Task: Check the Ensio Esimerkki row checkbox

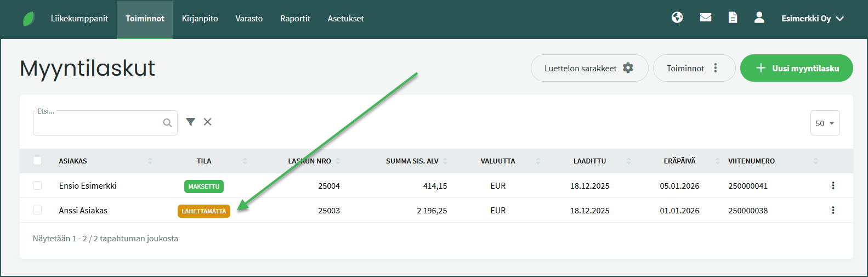Action: coord(37,185)
